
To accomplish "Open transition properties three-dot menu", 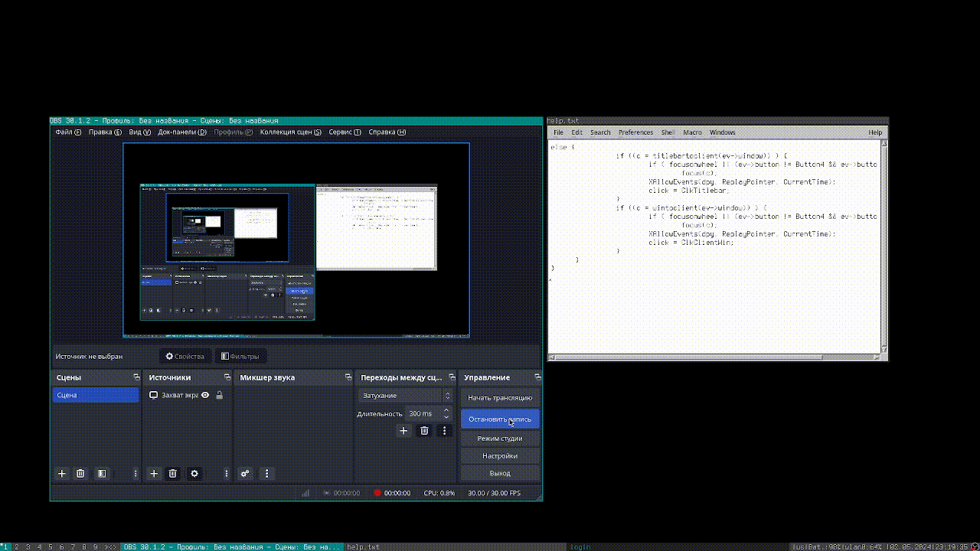I will point(444,431).
